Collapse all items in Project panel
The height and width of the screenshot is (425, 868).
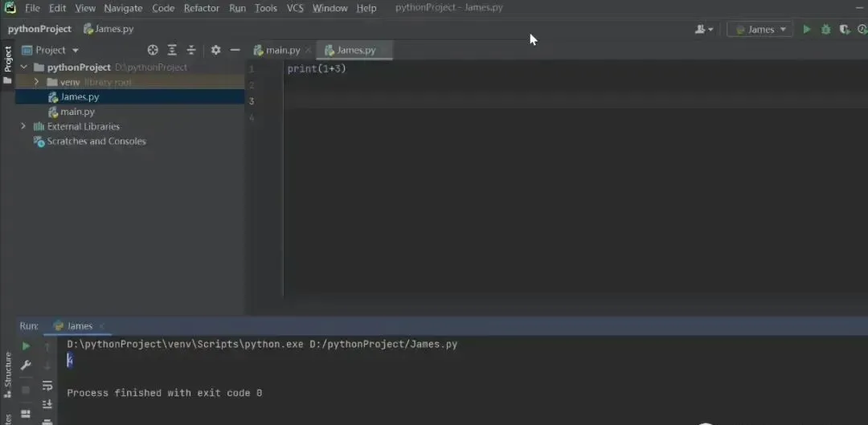pos(191,50)
